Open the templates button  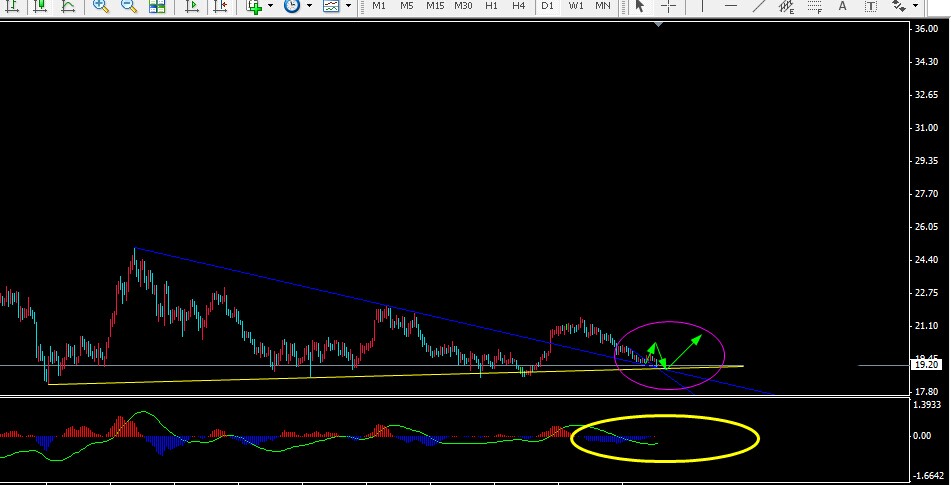[331, 6]
